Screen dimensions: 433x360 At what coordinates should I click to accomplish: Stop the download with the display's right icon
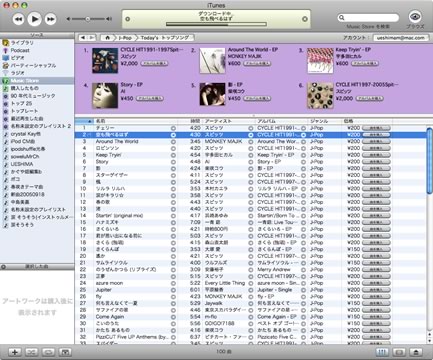[305, 19]
